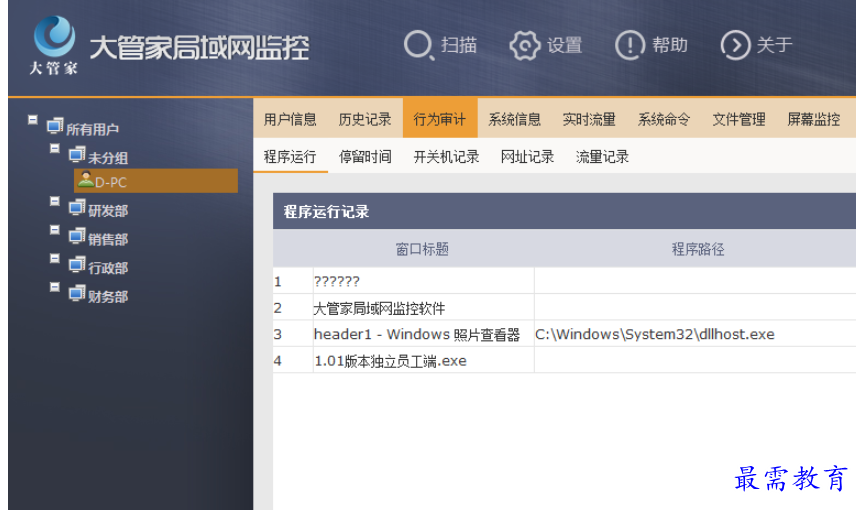Click the dllhost.exe path cell
The image size is (856, 510).
695,334
